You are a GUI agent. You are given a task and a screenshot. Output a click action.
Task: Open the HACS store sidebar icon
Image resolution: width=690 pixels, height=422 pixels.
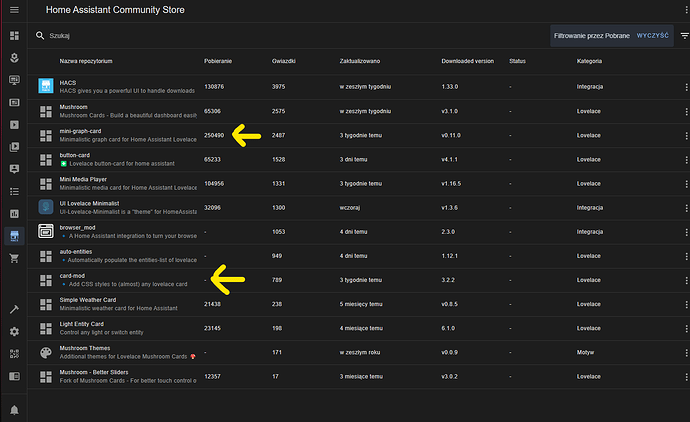14,236
